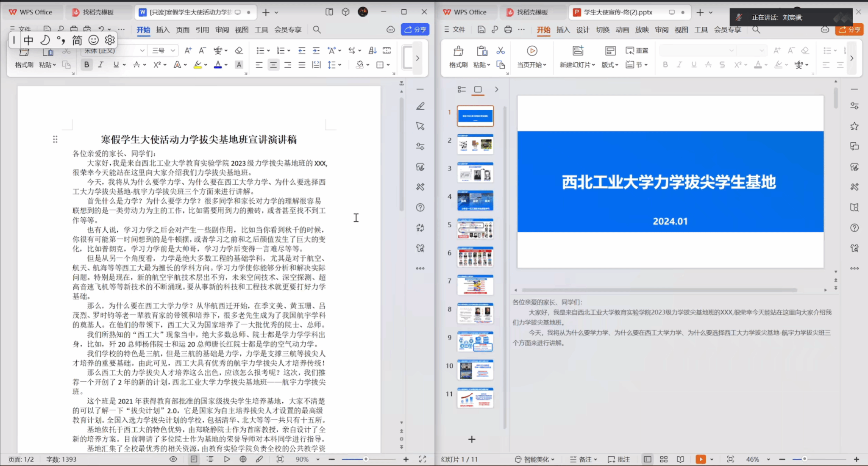Click the bullet list icon in Writer
Image resolution: width=868 pixels, height=466 pixels.
pyautogui.click(x=260, y=50)
